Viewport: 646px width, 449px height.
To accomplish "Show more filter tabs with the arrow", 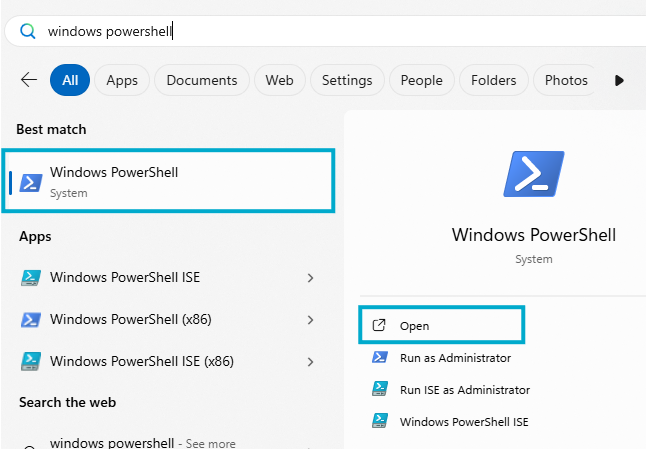I will (619, 80).
